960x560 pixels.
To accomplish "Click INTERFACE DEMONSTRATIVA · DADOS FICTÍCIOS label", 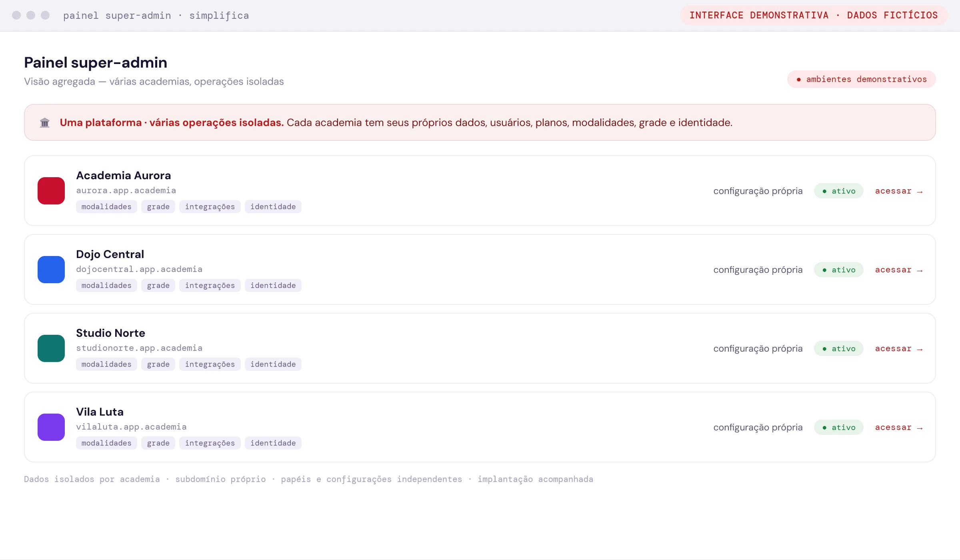I will point(814,15).
